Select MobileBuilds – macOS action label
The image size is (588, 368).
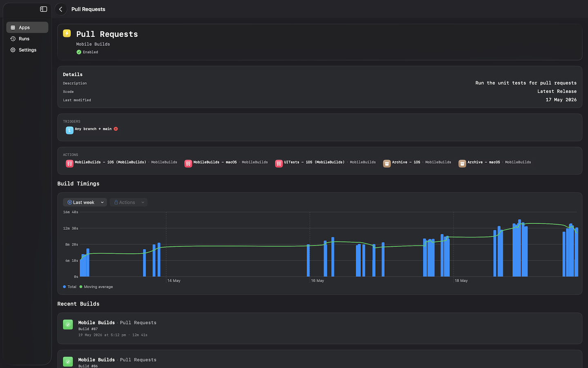point(215,162)
